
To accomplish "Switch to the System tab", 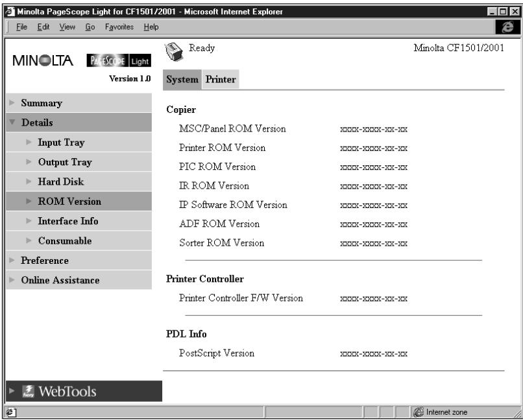I will (x=182, y=79).
